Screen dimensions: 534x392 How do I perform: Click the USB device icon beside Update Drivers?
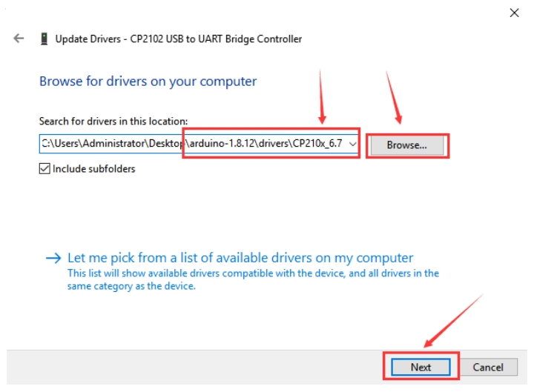click(44, 39)
